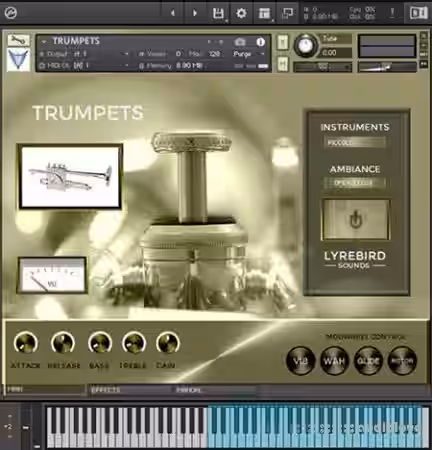
Task: Click the NI logo button
Action: [x=418, y=13]
